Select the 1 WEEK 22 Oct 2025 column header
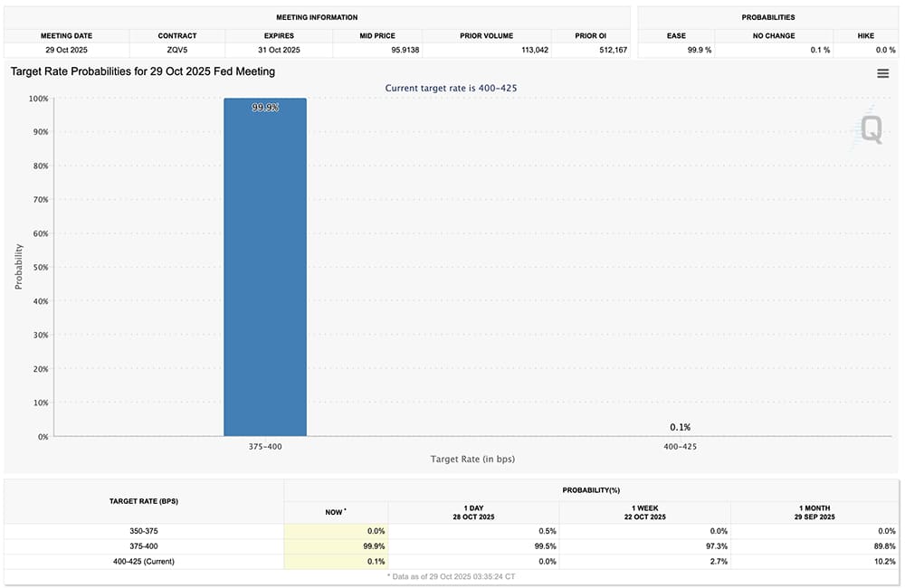The width and height of the screenshot is (905, 588). point(644,512)
